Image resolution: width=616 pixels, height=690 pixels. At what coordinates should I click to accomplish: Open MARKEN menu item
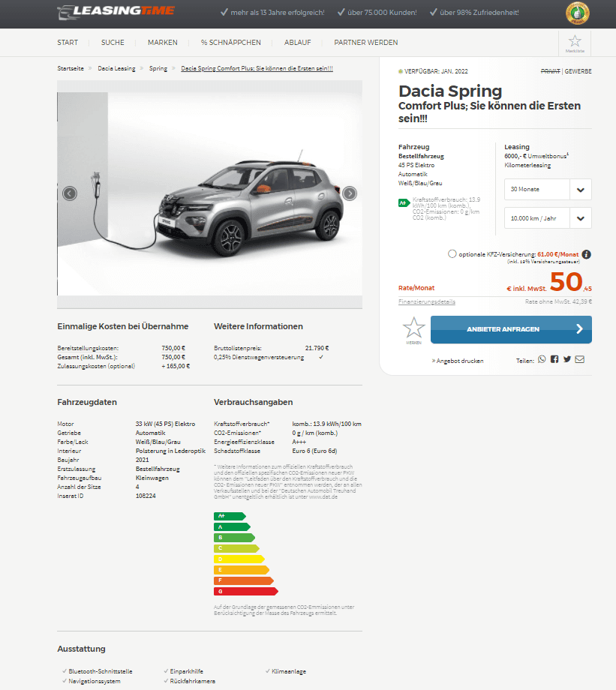[x=163, y=43]
